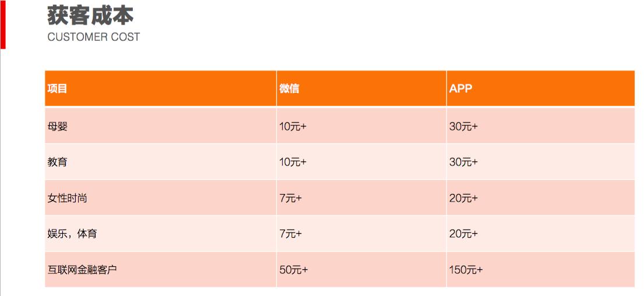Click the 微信 cost cell for 教育
This screenshot has width=644, height=296.
tap(293, 162)
